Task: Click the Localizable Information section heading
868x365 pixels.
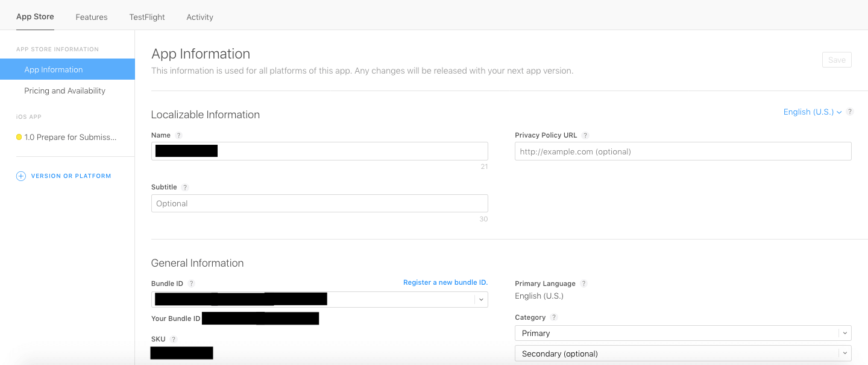Action: point(206,115)
